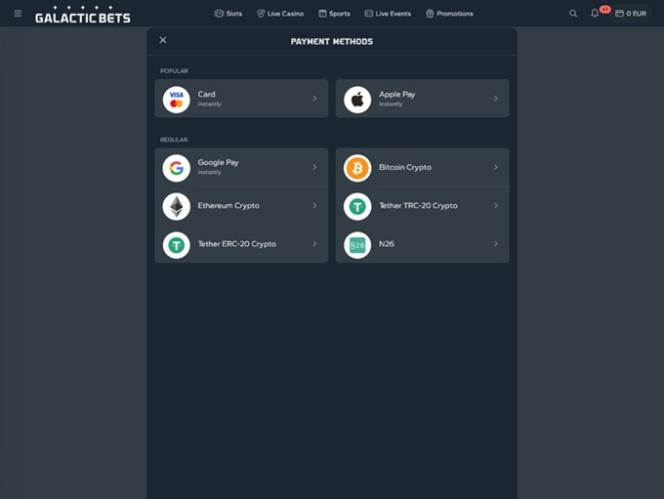Click the N26 bank icon
This screenshot has width=664, height=499.
click(x=357, y=244)
